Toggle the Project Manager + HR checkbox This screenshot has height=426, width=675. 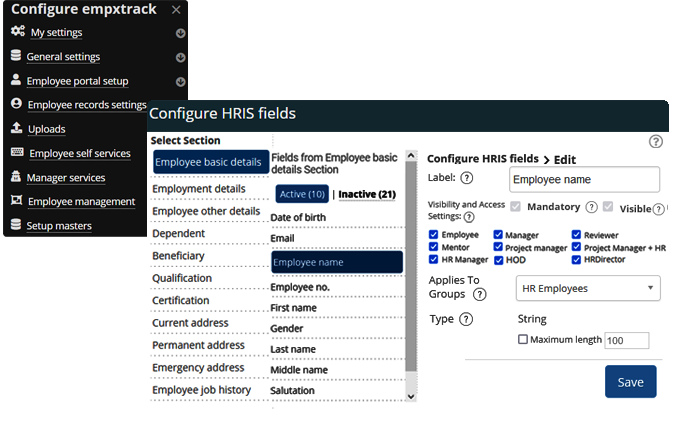pos(576,247)
